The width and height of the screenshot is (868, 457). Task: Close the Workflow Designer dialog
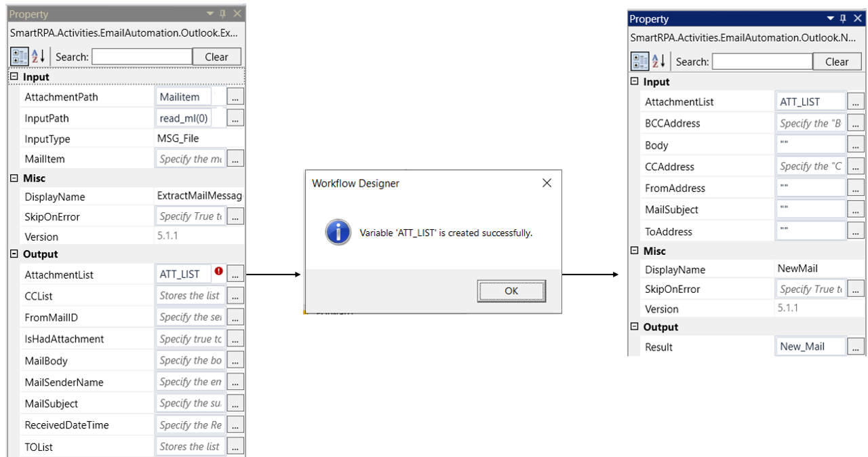(547, 183)
